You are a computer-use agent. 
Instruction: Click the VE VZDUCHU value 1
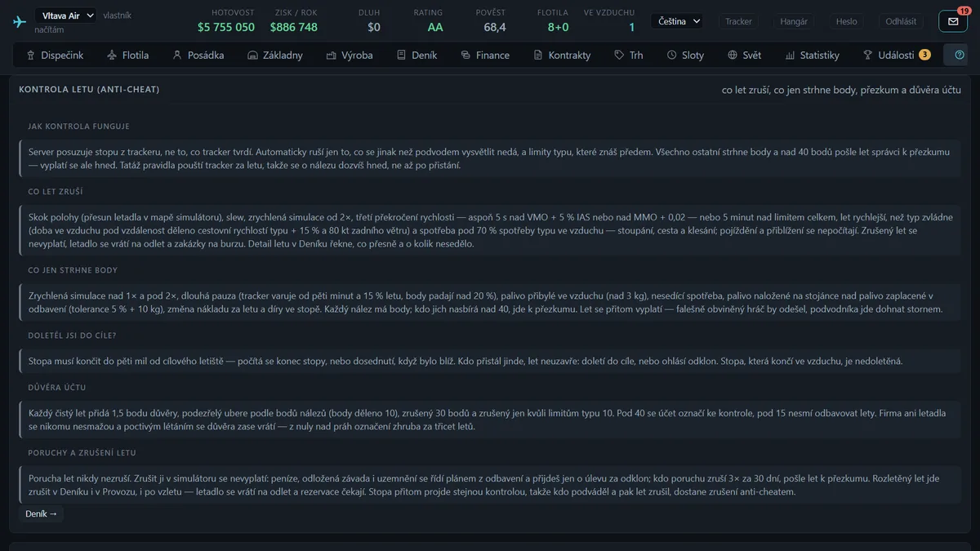[631, 27]
